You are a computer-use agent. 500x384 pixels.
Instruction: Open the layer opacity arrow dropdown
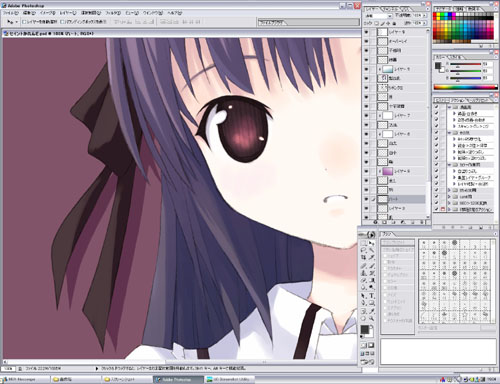coord(424,16)
